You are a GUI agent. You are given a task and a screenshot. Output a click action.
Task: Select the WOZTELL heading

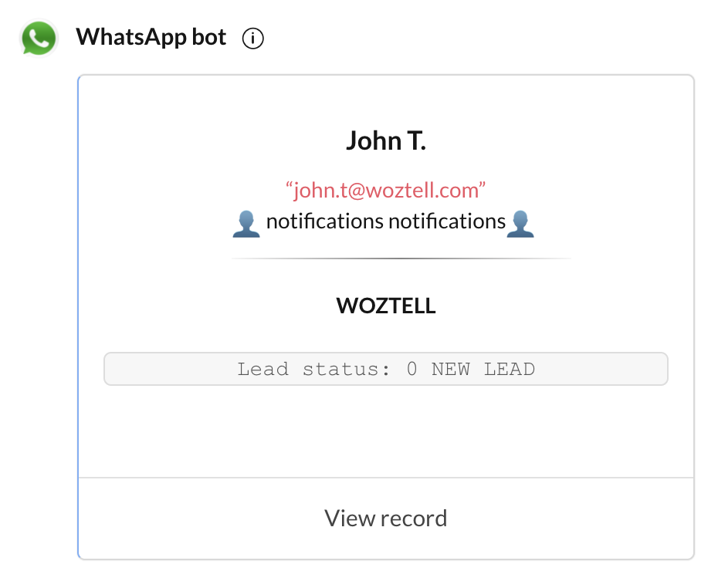(x=386, y=306)
